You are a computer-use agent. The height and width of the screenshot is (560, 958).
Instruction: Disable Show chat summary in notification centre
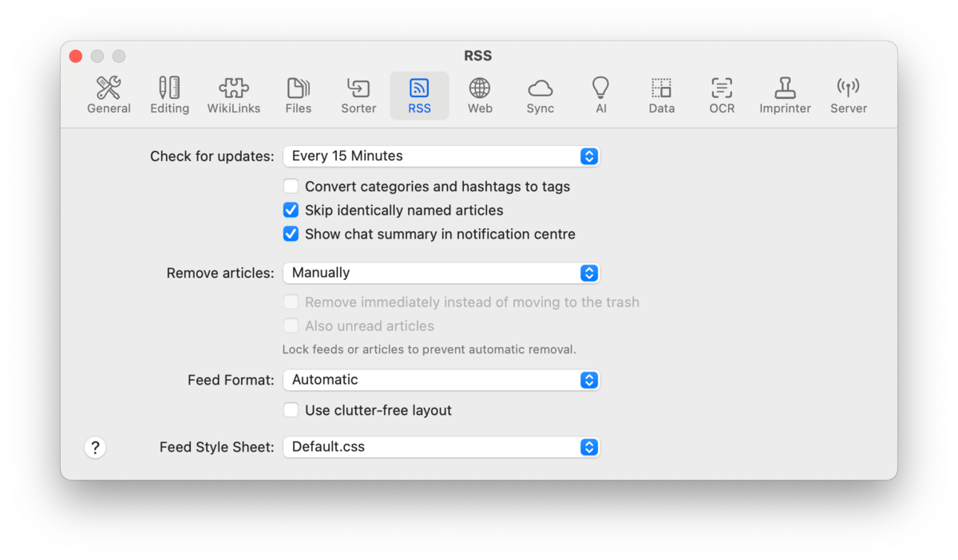point(291,235)
